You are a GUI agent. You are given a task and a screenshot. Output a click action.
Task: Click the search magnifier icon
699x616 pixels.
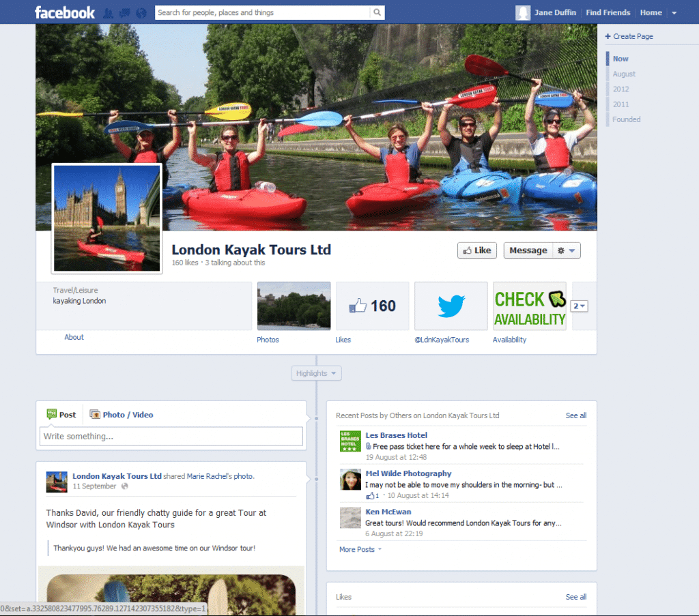377,12
